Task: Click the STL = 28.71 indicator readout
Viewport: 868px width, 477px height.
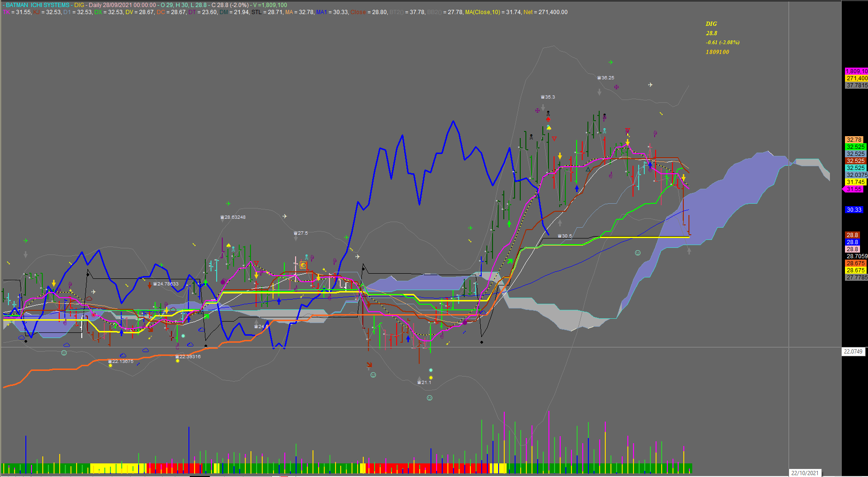Action: point(267,12)
